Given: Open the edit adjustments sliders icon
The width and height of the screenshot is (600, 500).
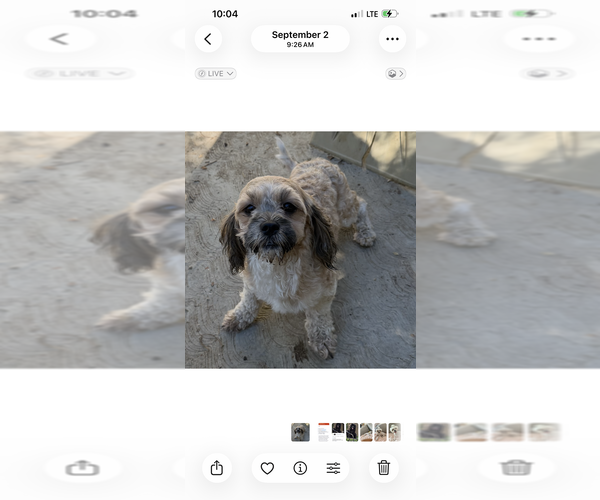Looking at the screenshot, I should click(x=333, y=468).
